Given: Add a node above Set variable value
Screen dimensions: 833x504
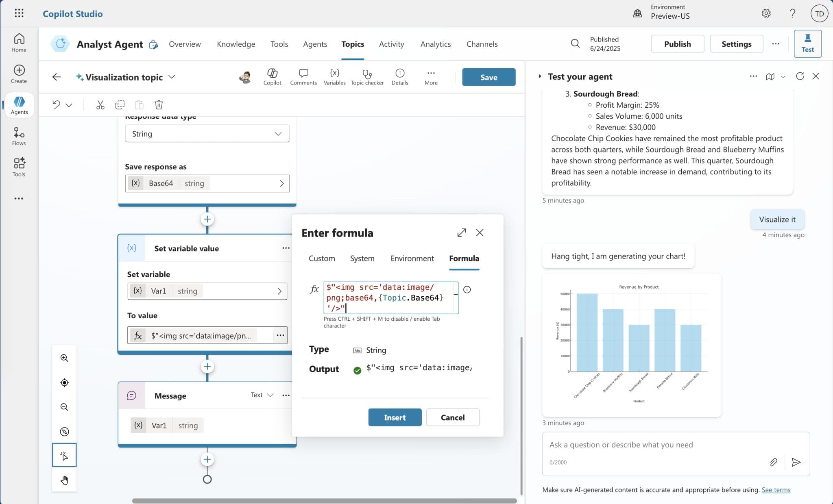Looking at the screenshot, I should pos(207,219).
